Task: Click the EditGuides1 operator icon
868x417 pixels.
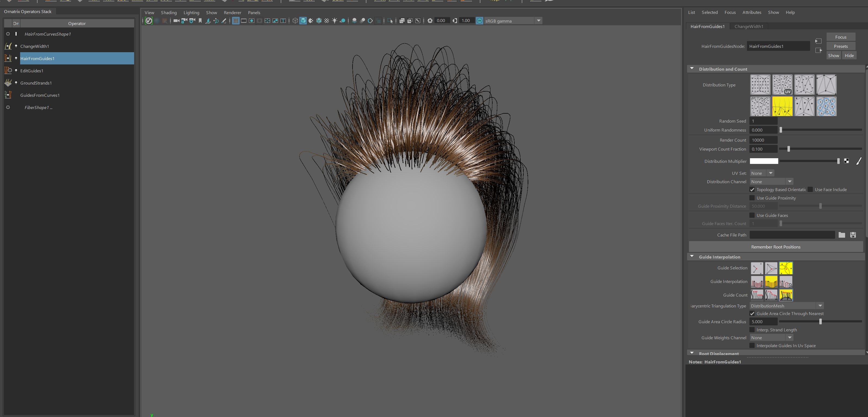Action: click(8, 70)
